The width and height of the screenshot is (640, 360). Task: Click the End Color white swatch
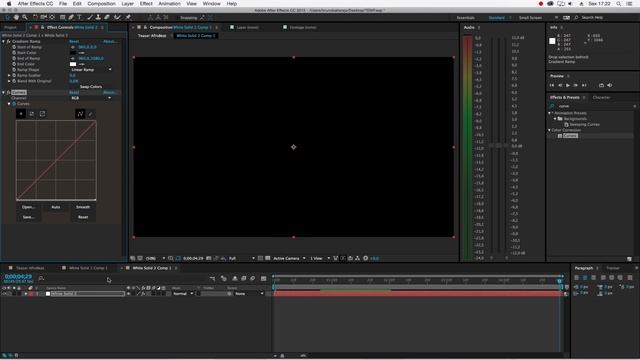click(73, 64)
